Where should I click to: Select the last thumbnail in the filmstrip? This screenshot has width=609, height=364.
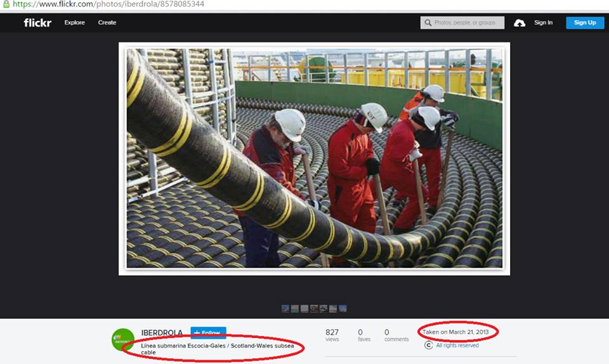[343, 309]
